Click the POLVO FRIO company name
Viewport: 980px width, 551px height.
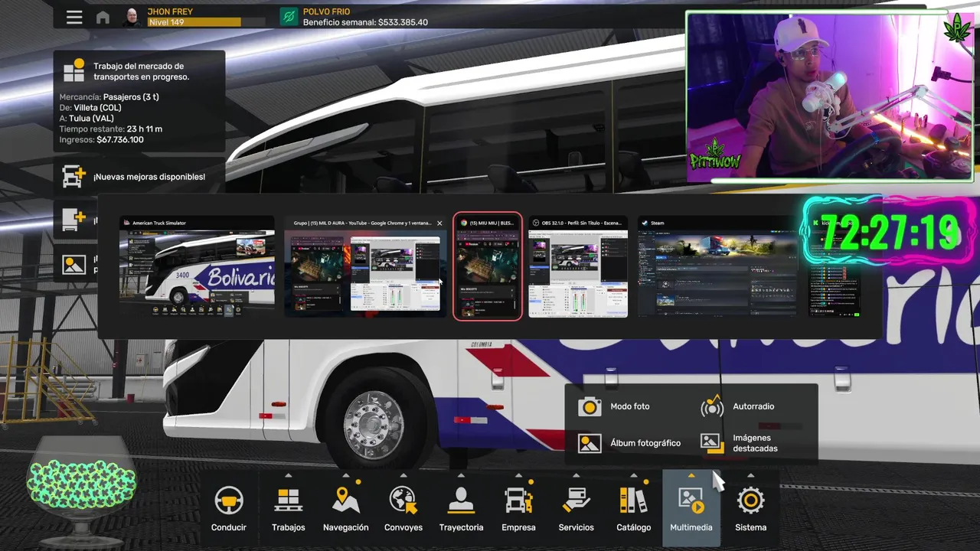tap(326, 11)
